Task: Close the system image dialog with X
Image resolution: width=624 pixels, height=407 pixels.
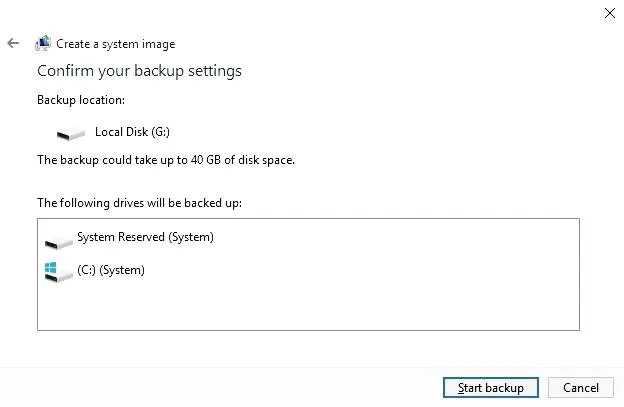Action: point(609,13)
